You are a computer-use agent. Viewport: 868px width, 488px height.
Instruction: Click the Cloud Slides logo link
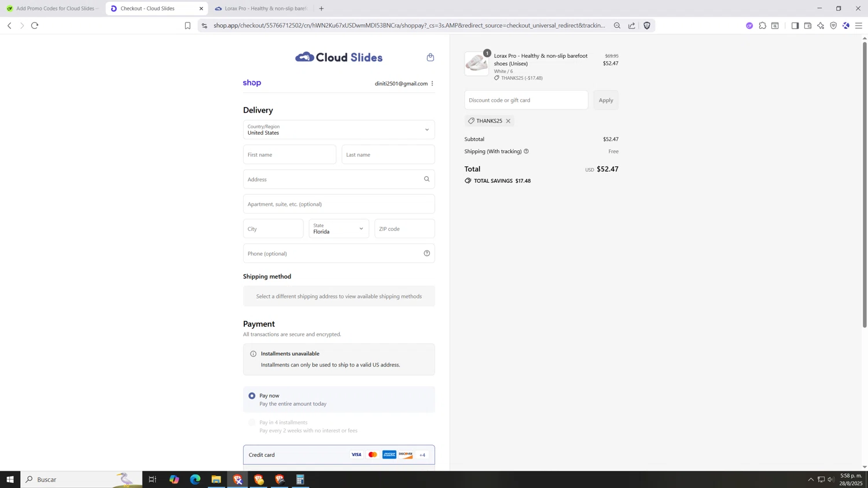pyautogui.click(x=339, y=57)
